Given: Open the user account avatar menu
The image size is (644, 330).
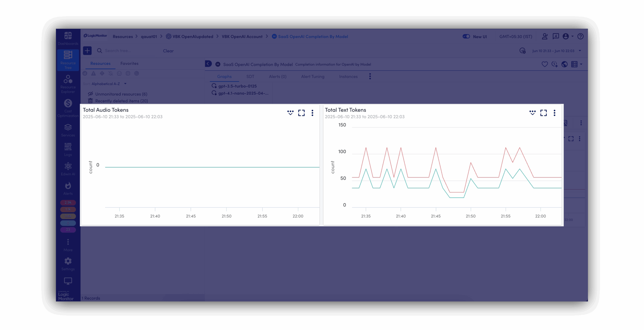Looking at the screenshot, I should click(568, 37).
